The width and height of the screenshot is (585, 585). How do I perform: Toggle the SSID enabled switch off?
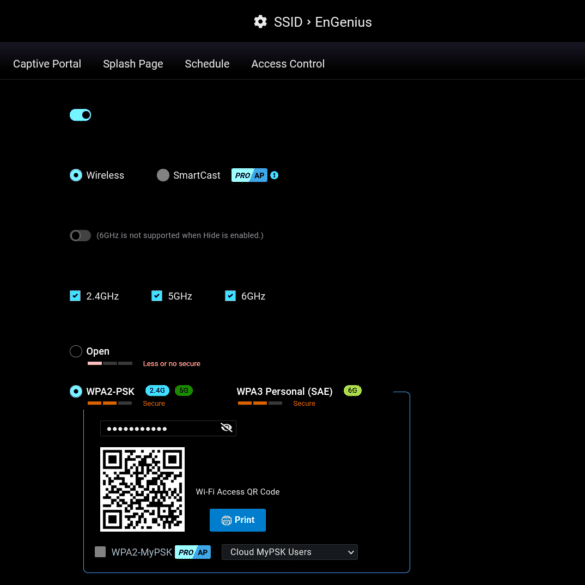[x=80, y=115]
